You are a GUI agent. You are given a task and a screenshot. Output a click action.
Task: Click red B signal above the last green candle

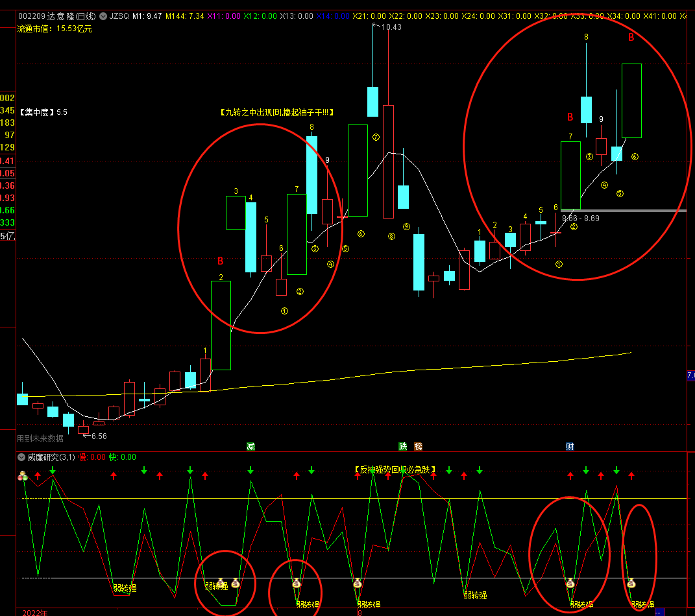point(631,38)
